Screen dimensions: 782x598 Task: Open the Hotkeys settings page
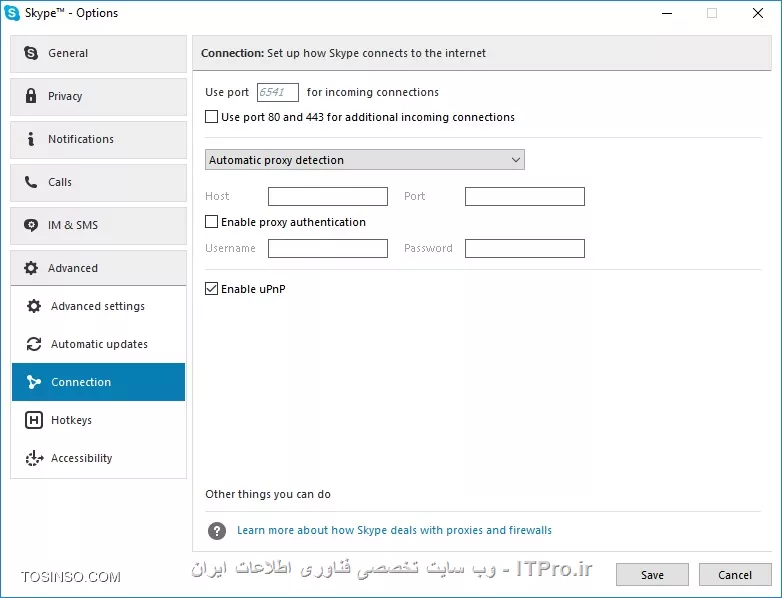pyautogui.click(x=98, y=420)
